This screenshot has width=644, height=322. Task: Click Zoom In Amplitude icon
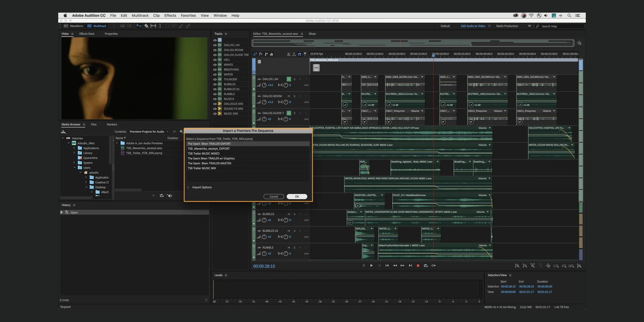[x=517, y=266]
